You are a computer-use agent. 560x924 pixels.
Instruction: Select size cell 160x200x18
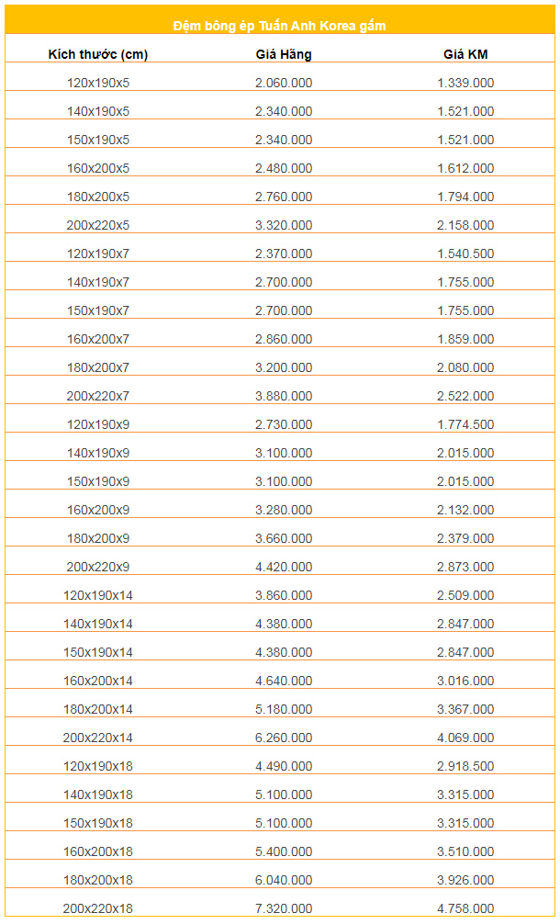[x=97, y=851]
